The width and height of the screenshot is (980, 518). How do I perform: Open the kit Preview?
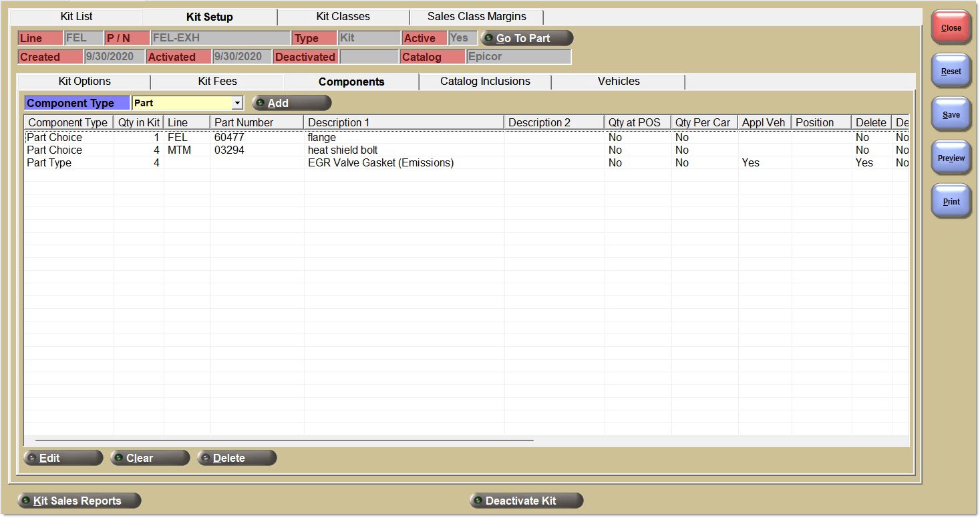point(951,158)
